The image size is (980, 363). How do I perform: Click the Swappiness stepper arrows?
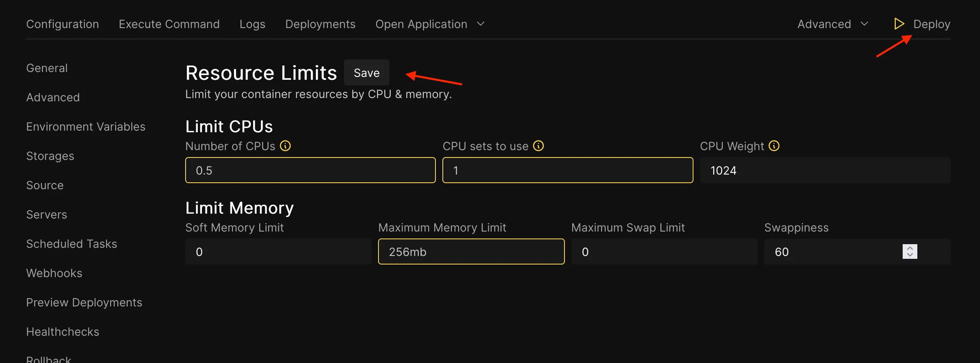pos(910,251)
